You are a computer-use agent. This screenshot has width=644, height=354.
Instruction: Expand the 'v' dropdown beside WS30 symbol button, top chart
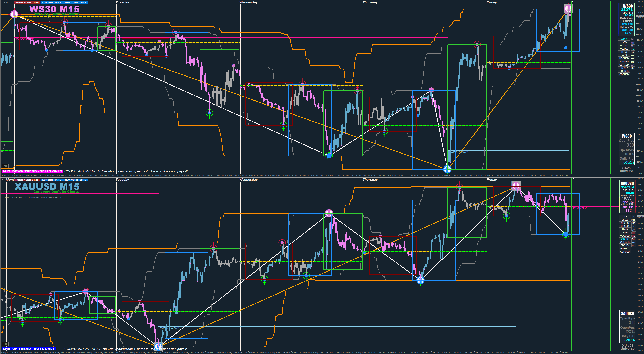(633, 39)
